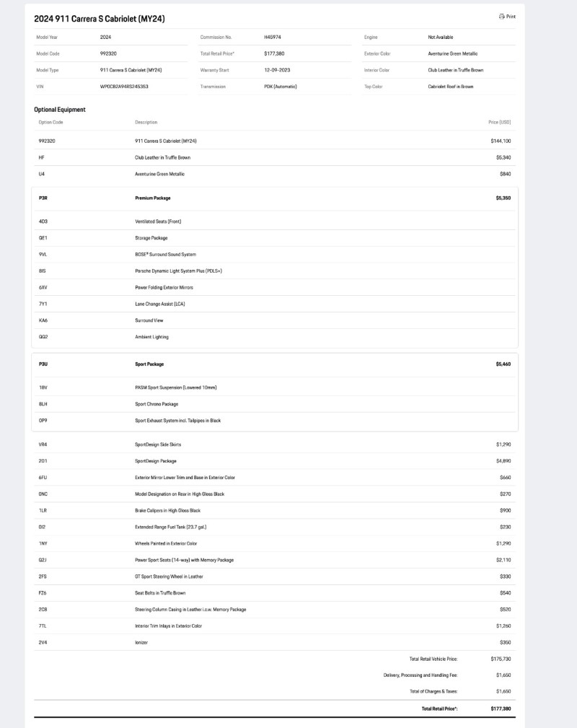
Task: Click the Delivery, Processing and Handling Fee label
Action: [x=420, y=675]
